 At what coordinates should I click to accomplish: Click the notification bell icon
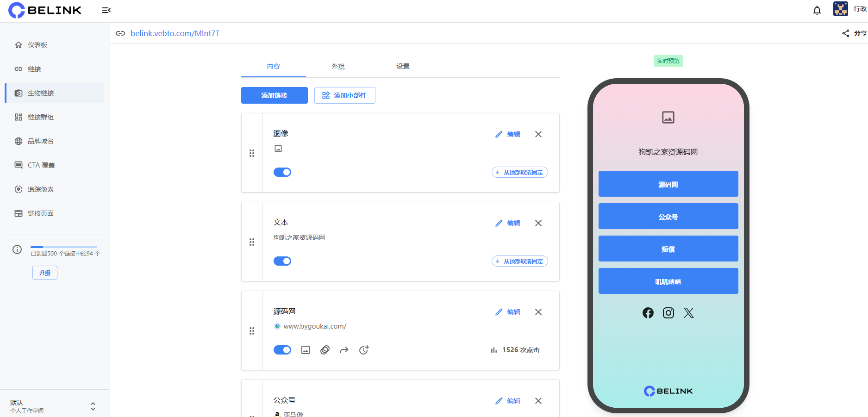pyautogui.click(x=817, y=10)
